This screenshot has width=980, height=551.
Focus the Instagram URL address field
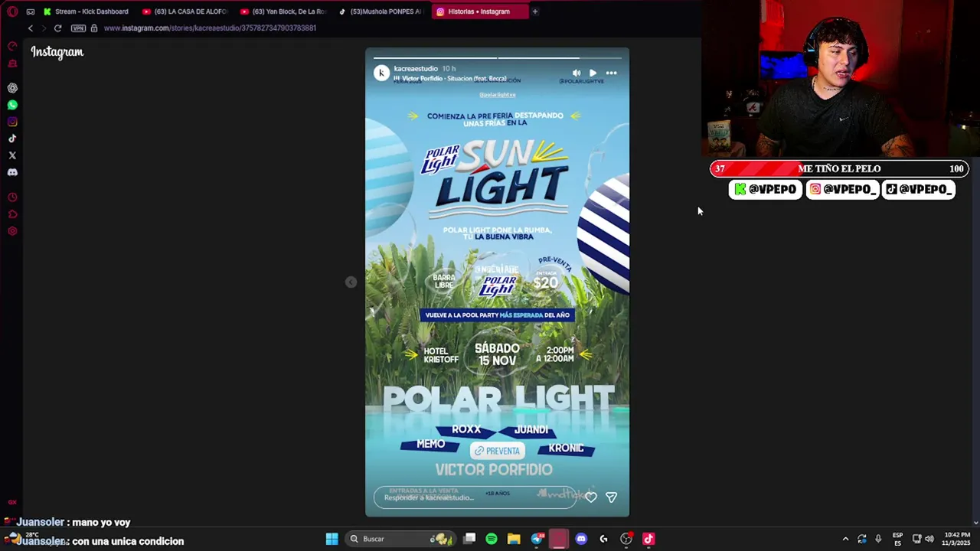[x=210, y=28]
